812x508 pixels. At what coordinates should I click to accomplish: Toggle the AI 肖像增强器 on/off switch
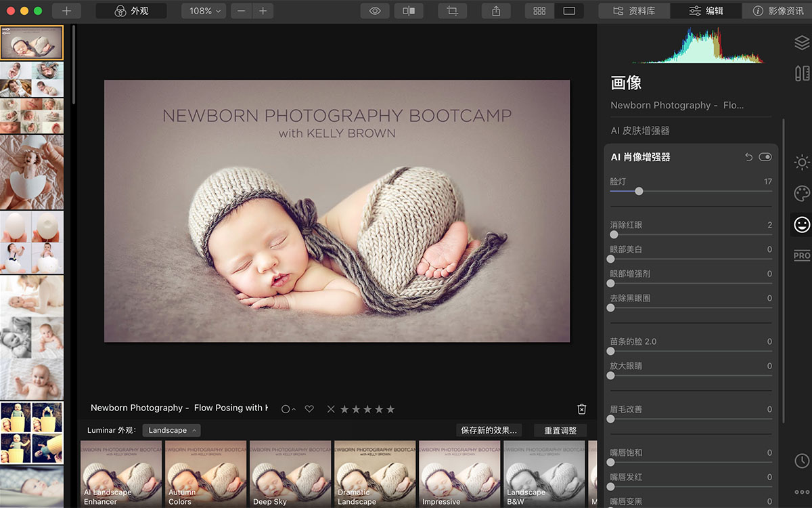(x=765, y=157)
